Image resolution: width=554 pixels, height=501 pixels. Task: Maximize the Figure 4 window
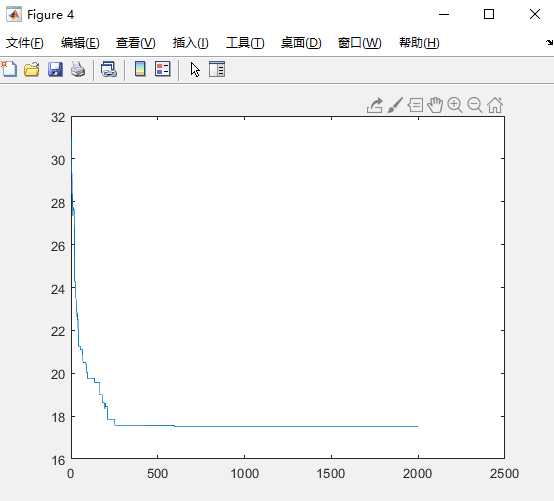coord(489,14)
